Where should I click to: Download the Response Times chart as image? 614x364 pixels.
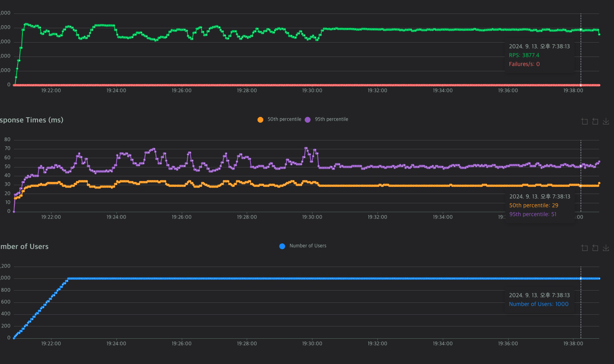(606, 121)
